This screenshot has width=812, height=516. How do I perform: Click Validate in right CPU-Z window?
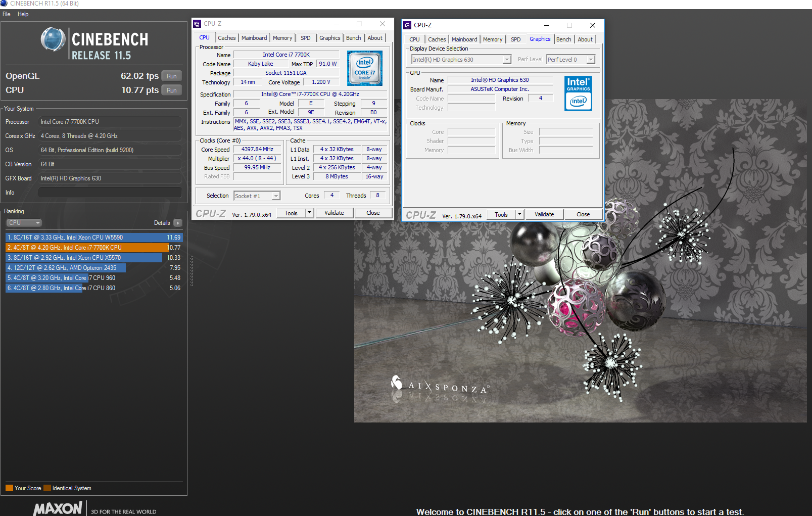click(x=544, y=214)
